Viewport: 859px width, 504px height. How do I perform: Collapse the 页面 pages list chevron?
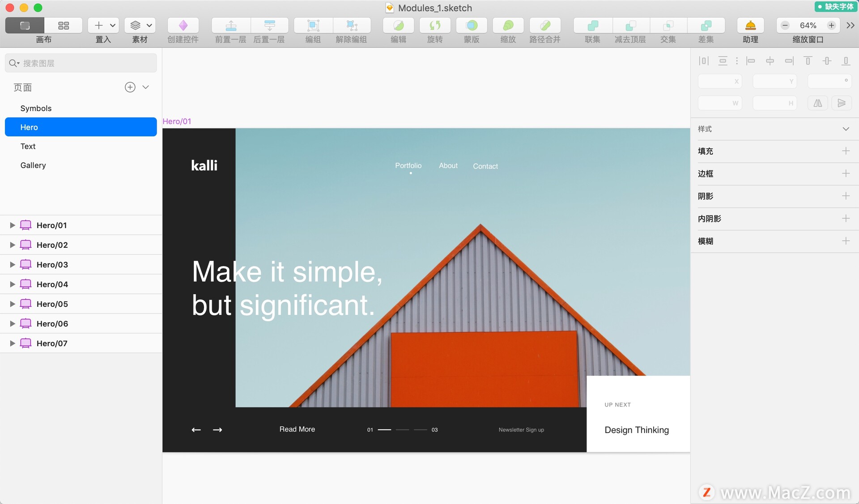(145, 87)
